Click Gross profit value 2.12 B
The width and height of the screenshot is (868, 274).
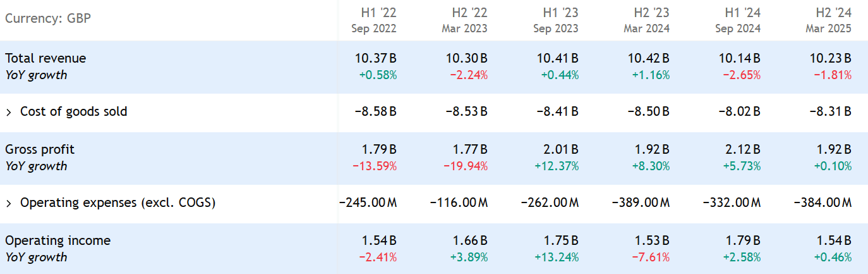pyautogui.click(x=744, y=149)
